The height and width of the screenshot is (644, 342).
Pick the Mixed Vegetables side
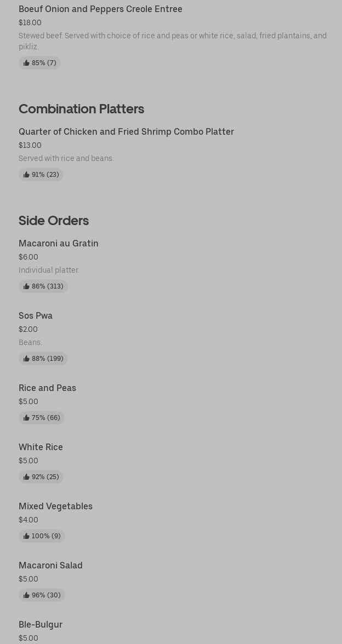click(55, 506)
